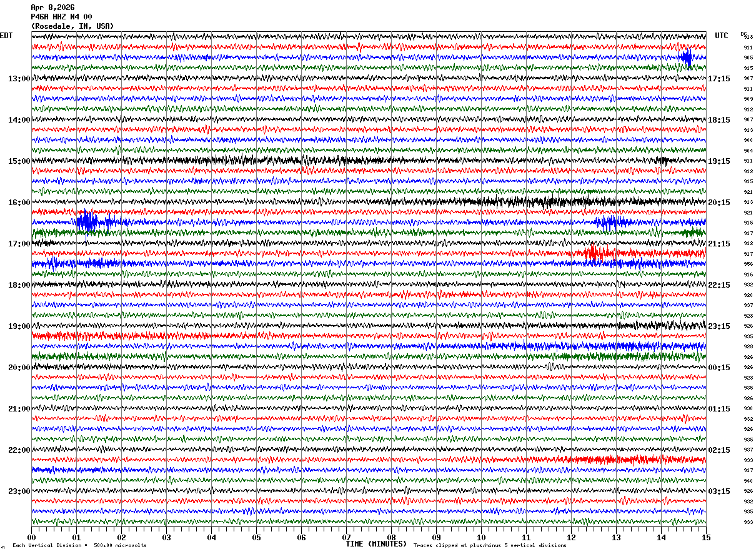This screenshot has height=554, width=756.
Task: Click the DC offset value 930
Action: [748, 409]
